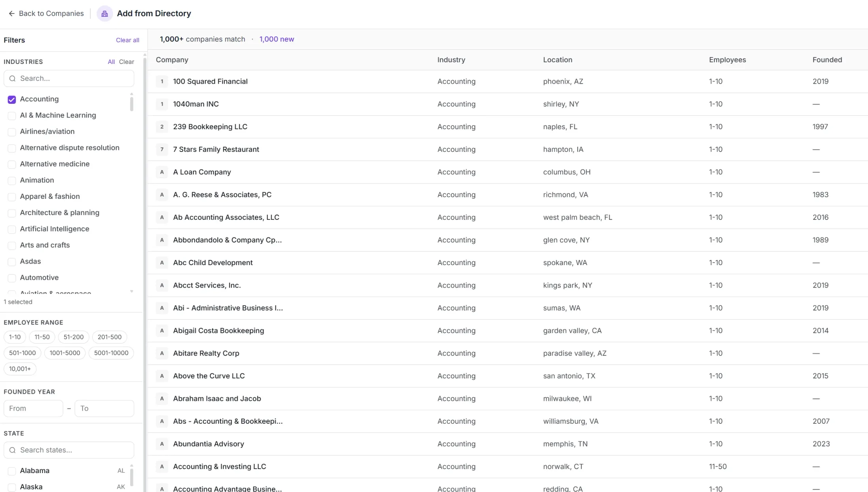Open the 1,000 new link

[277, 39]
